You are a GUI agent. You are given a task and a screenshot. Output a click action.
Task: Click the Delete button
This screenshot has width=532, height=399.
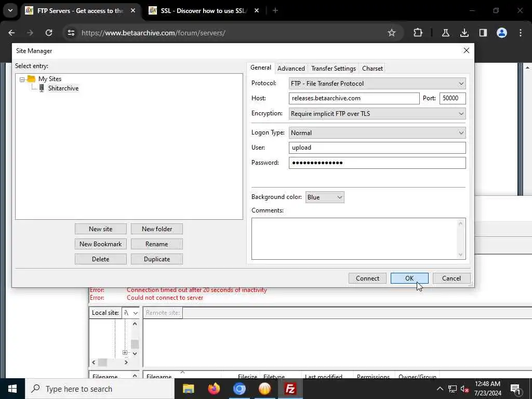(100, 259)
